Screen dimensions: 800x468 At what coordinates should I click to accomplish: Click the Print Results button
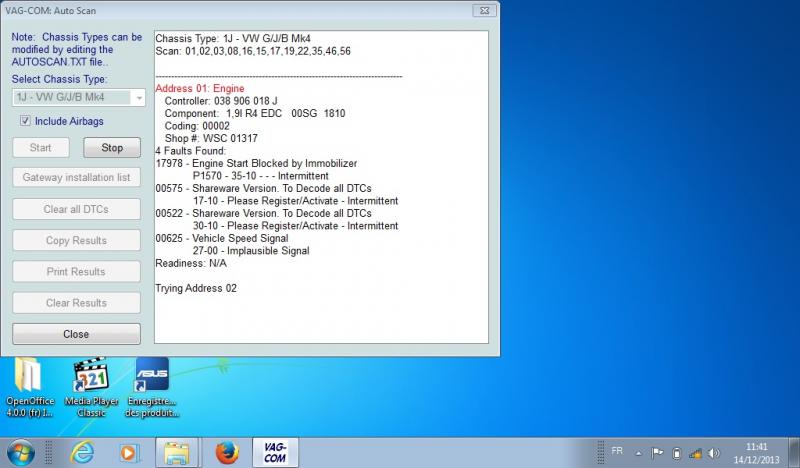77,272
